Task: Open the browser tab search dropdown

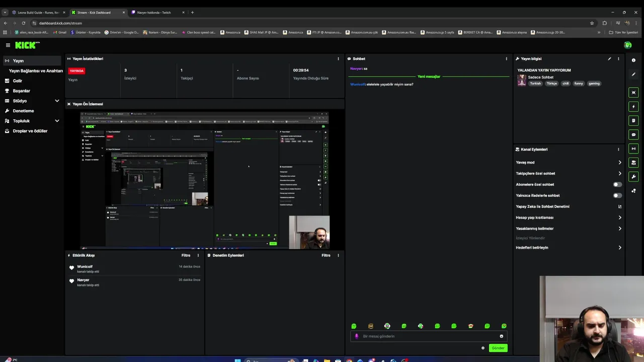Action: tap(5, 13)
